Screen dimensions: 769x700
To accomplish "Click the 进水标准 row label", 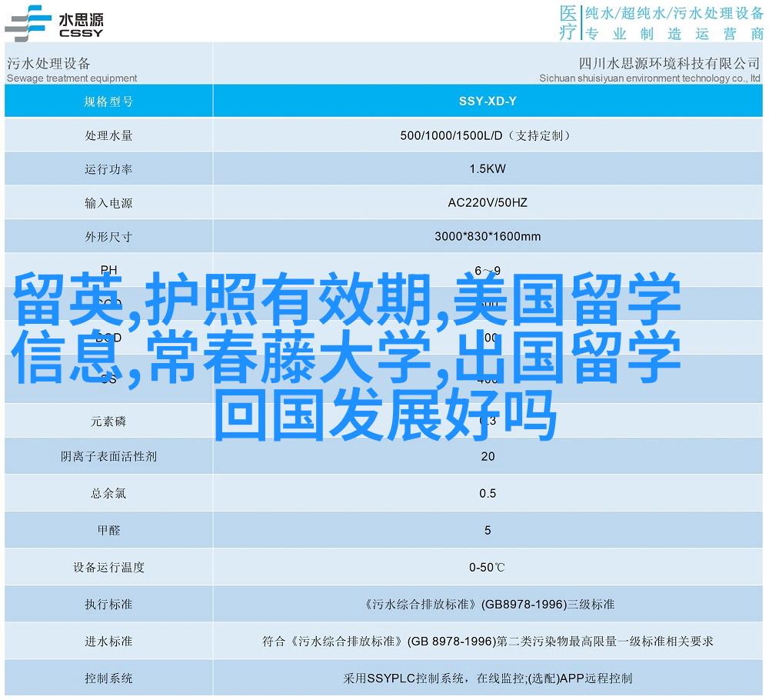I will coord(108,641).
